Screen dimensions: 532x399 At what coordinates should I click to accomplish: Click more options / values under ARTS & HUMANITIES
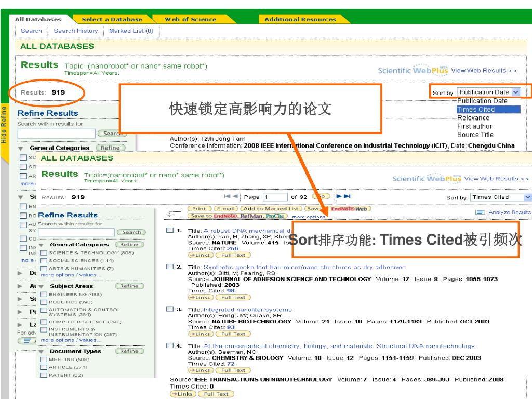tap(71, 275)
